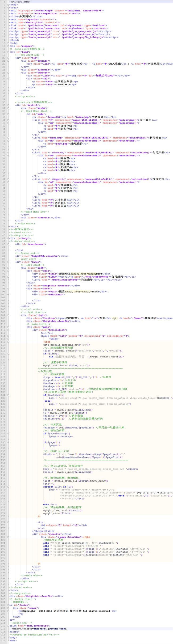Image resolution: width=173 pixels, height=644 pixels.
Task: Collapse the NavLink div fold on line 36
Action: [8, 105]
